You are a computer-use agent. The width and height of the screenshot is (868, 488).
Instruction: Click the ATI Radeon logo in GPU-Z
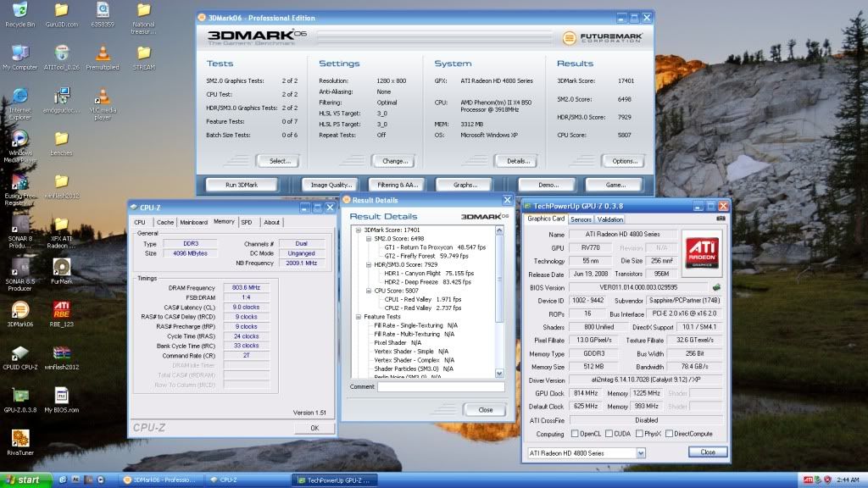pyautogui.click(x=701, y=252)
